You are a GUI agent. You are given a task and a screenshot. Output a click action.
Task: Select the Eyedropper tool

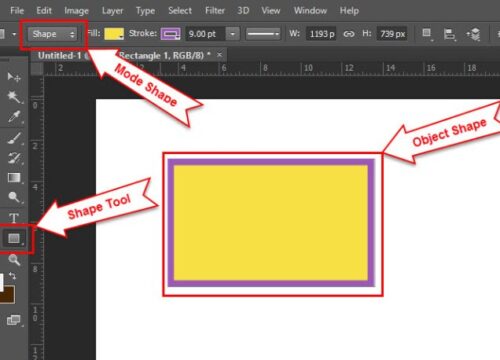(x=14, y=117)
